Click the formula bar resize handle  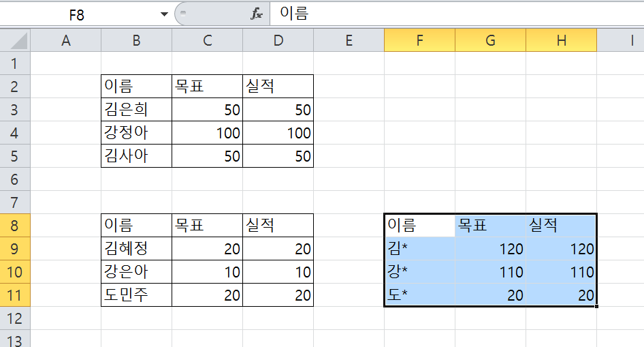coord(182,14)
